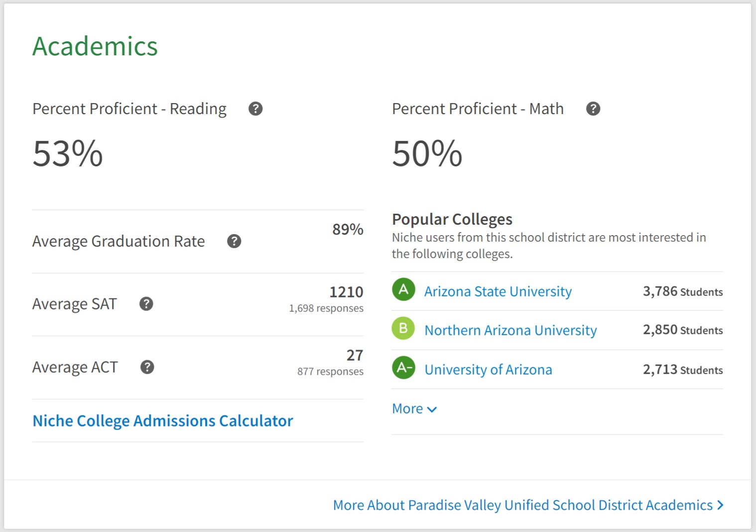Click University of Arizona's A- grade badge
Image resolution: width=756 pixels, height=532 pixels.
coord(403,368)
